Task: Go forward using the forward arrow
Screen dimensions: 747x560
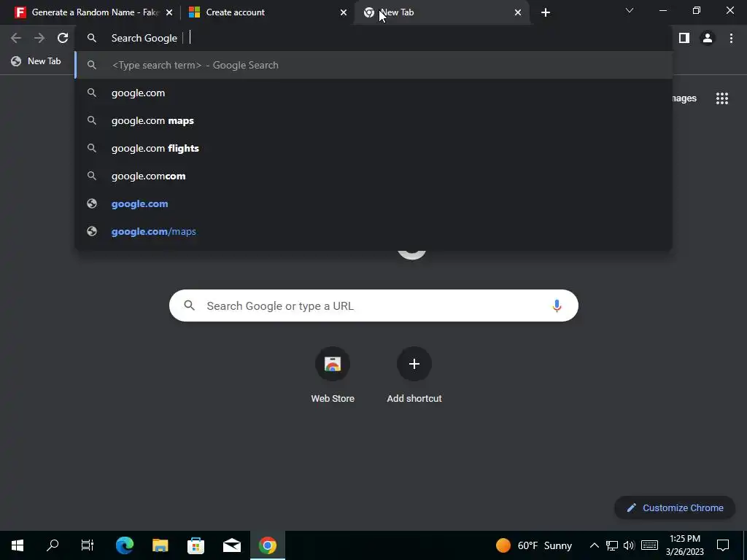Action: (x=39, y=38)
